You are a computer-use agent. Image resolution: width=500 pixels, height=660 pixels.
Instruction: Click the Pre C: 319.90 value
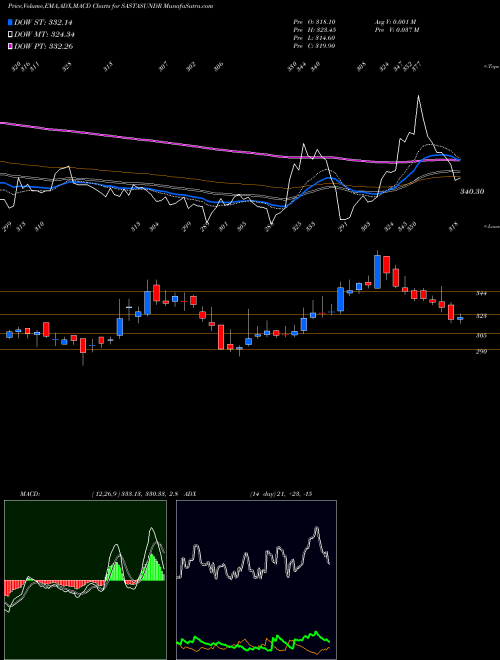(314, 46)
